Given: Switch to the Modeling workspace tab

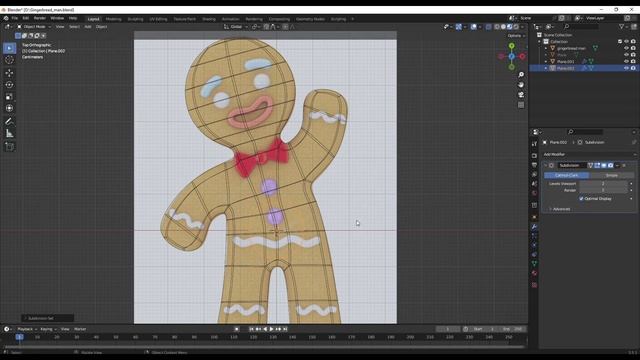Looking at the screenshot, I should [x=113, y=19].
